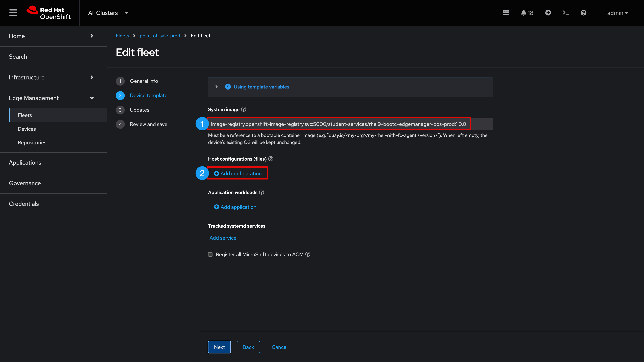
Task: Click the Fleets breadcrumb link
Action: click(122, 36)
